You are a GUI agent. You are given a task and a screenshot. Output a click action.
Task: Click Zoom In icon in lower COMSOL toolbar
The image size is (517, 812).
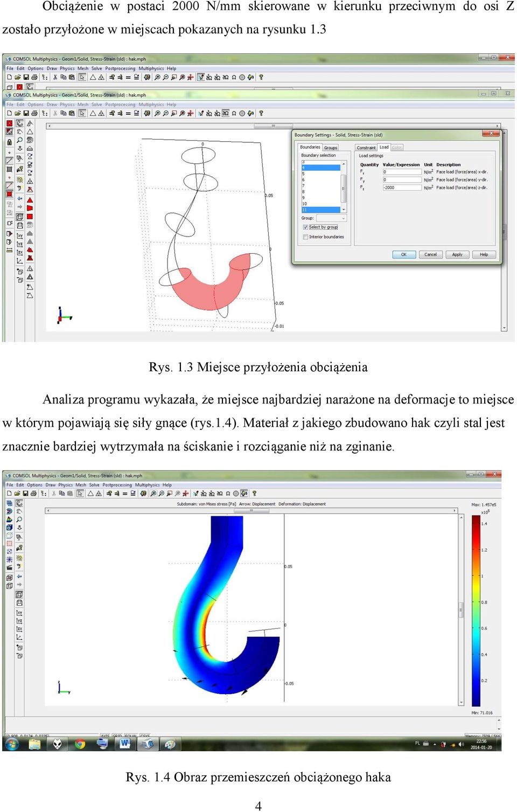tap(153, 493)
